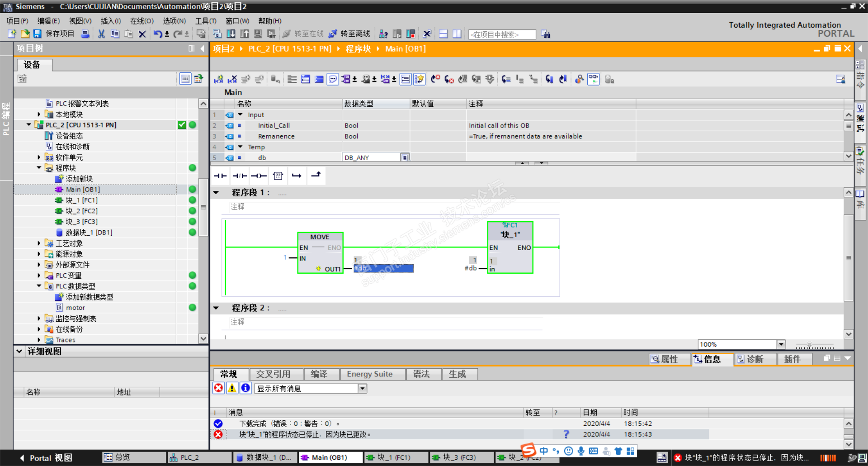The width and height of the screenshot is (868, 466).
Task: Click the search-in-project binoculars icon
Action: [x=546, y=34]
